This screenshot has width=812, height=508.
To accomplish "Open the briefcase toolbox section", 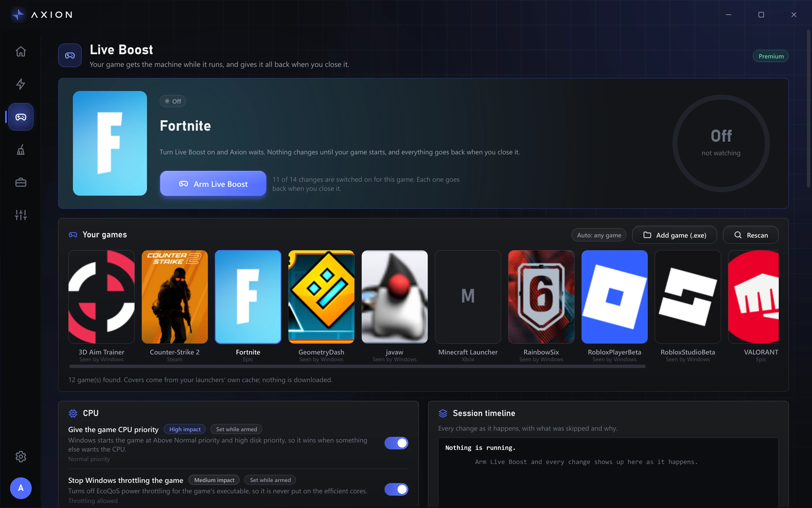I will pos(21,182).
